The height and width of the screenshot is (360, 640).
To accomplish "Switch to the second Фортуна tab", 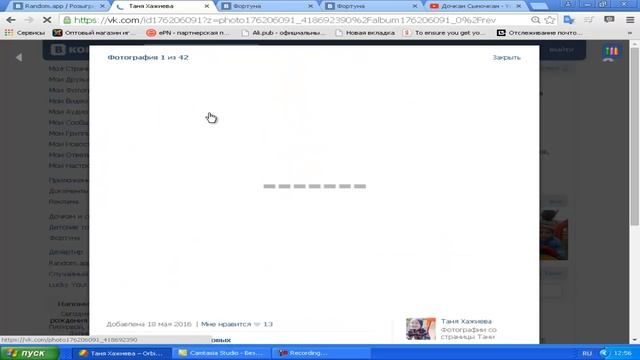I will tap(371, 6).
